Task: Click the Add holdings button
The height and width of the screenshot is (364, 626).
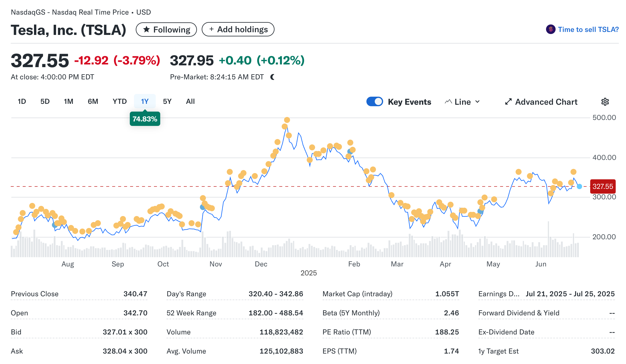Action: click(x=238, y=29)
